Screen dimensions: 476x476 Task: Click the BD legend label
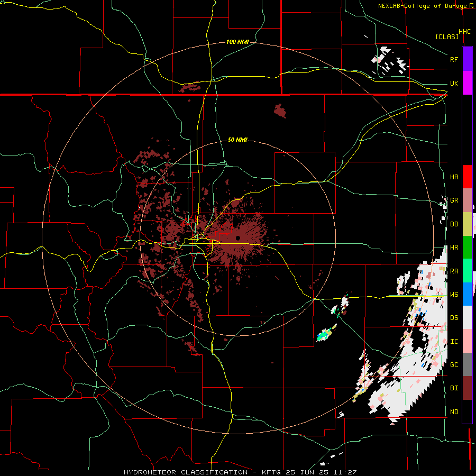tap(454, 224)
